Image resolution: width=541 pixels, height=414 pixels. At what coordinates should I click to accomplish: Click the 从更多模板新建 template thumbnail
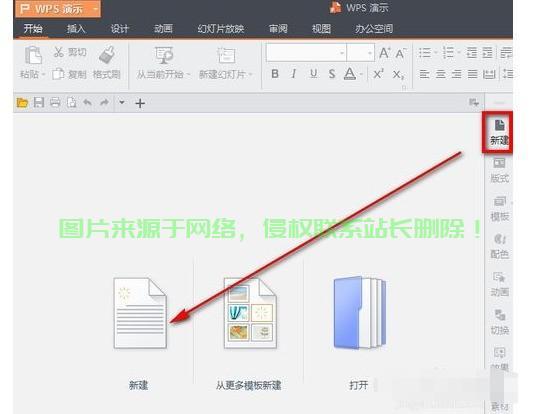pyautogui.click(x=250, y=313)
